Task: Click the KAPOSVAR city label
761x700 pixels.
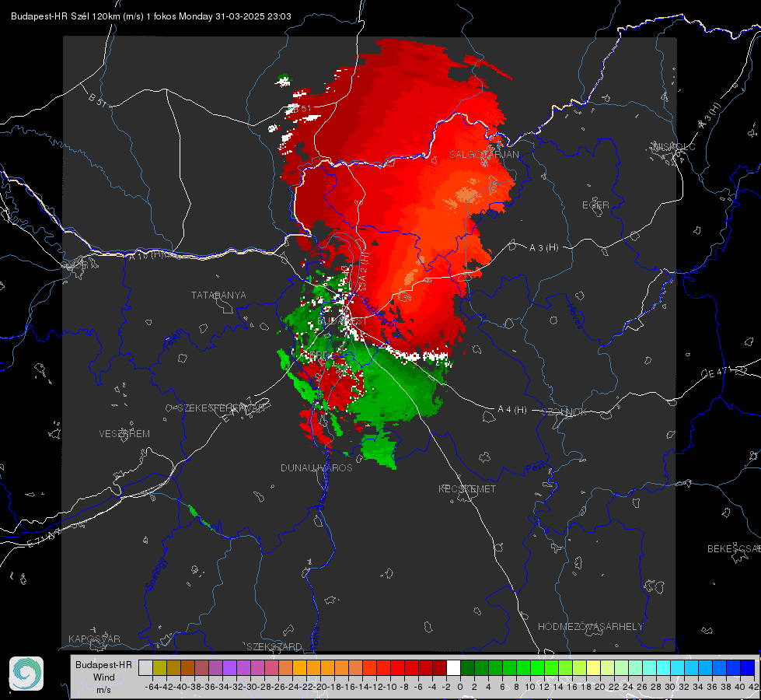Action: 94,639
